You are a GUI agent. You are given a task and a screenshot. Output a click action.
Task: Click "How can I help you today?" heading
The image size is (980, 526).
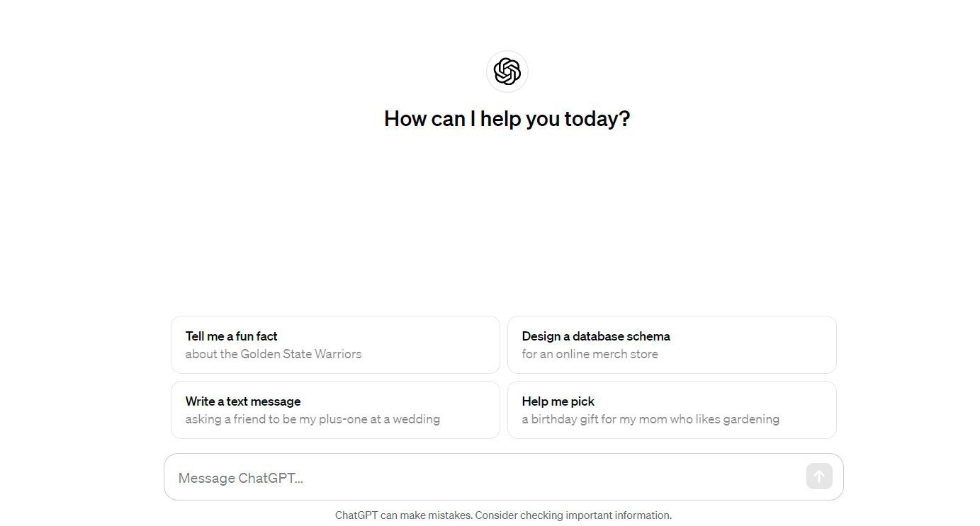point(507,118)
